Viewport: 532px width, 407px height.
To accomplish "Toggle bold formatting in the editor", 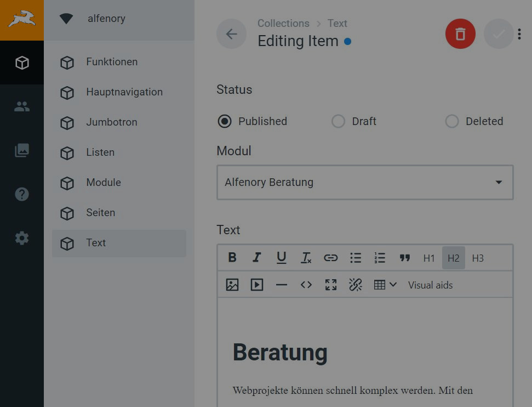I will [x=232, y=258].
